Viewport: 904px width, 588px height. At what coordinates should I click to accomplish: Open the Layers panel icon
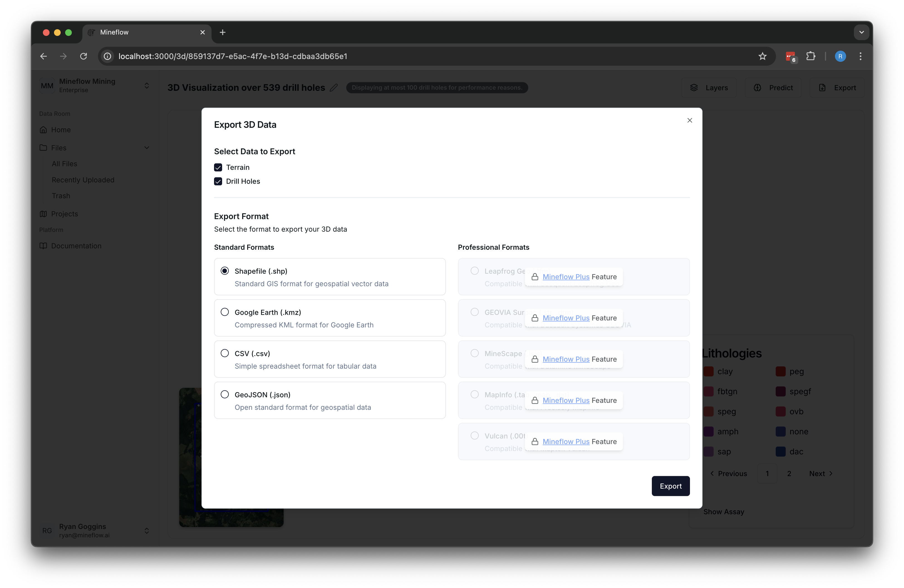694,87
